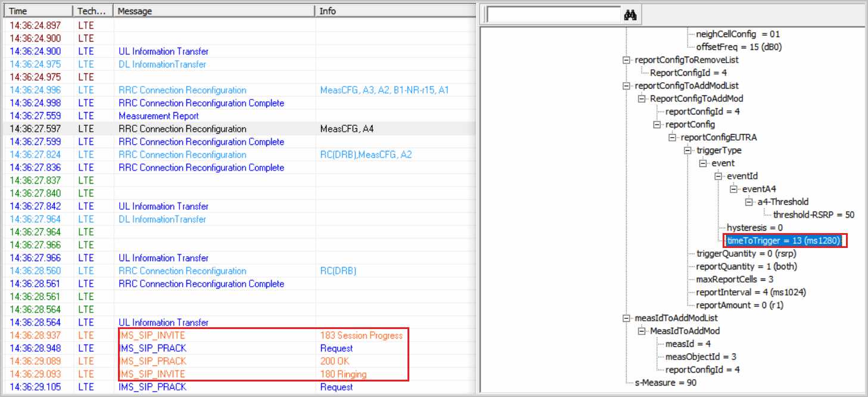Collapse the measIdToAddModList node
The height and width of the screenshot is (397, 868).
(626, 318)
